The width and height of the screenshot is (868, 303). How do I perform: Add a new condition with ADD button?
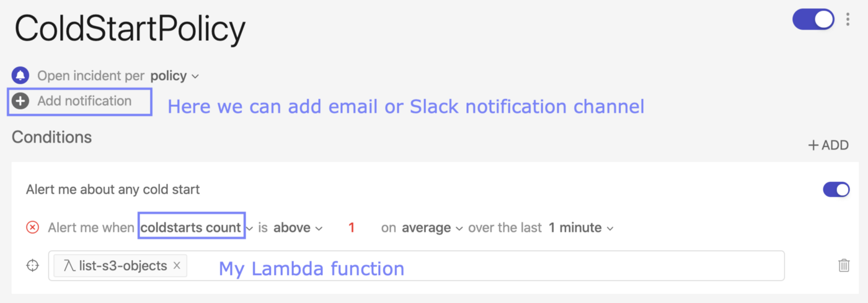[x=828, y=145]
